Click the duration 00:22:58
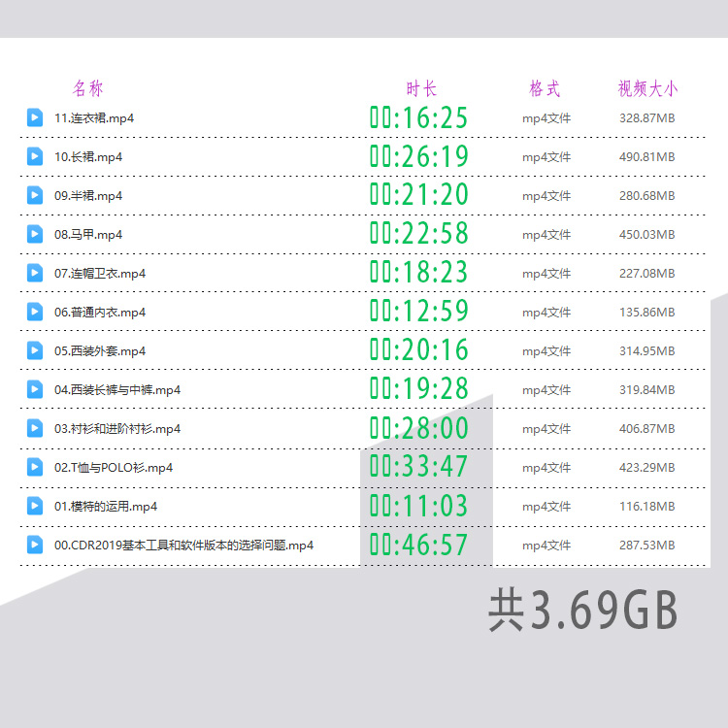 pyautogui.click(x=418, y=234)
